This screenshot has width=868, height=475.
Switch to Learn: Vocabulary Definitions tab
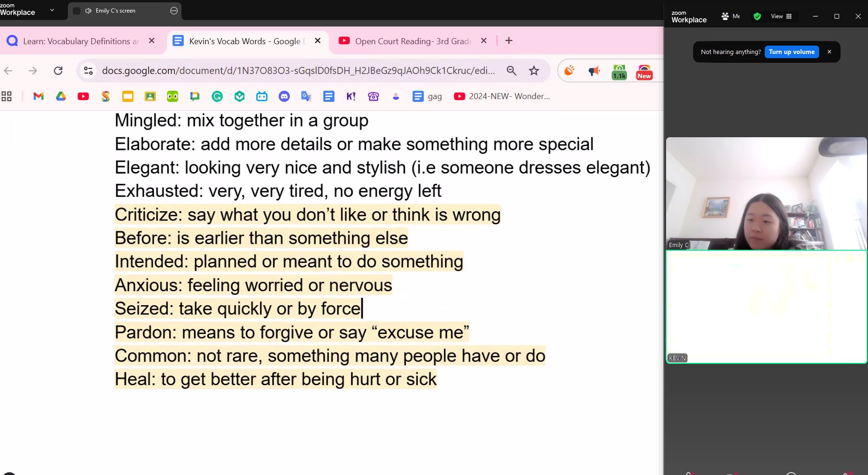[x=80, y=41]
